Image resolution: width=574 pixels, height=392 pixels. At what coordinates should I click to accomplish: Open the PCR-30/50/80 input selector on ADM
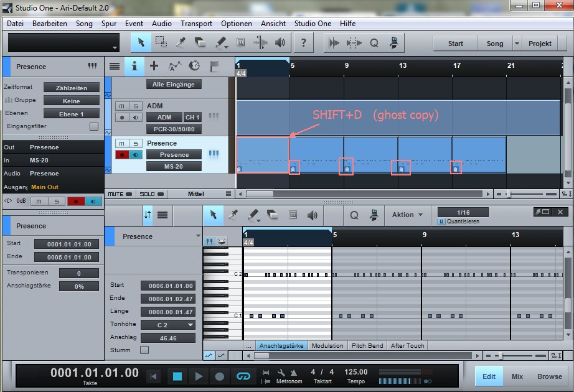click(174, 129)
